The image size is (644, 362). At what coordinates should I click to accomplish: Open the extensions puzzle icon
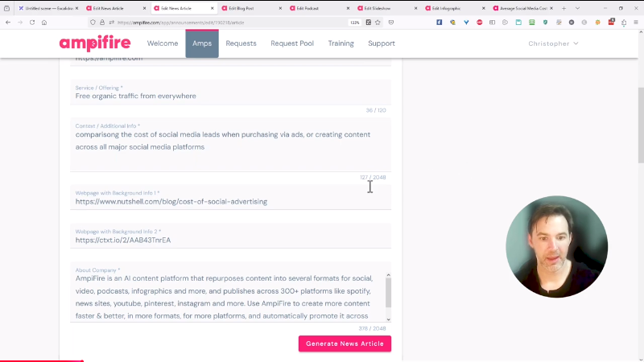tap(624, 23)
